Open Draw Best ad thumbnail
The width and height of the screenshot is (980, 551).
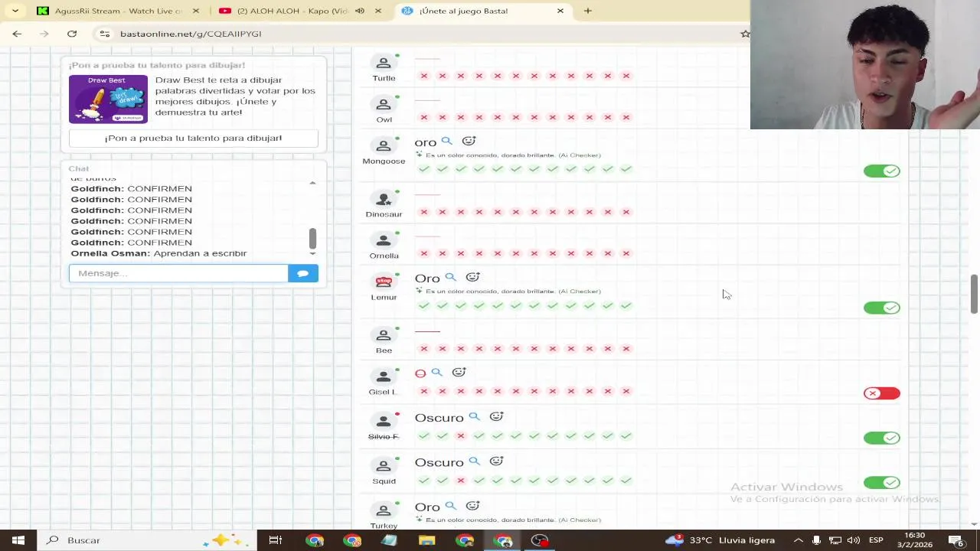tap(108, 99)
